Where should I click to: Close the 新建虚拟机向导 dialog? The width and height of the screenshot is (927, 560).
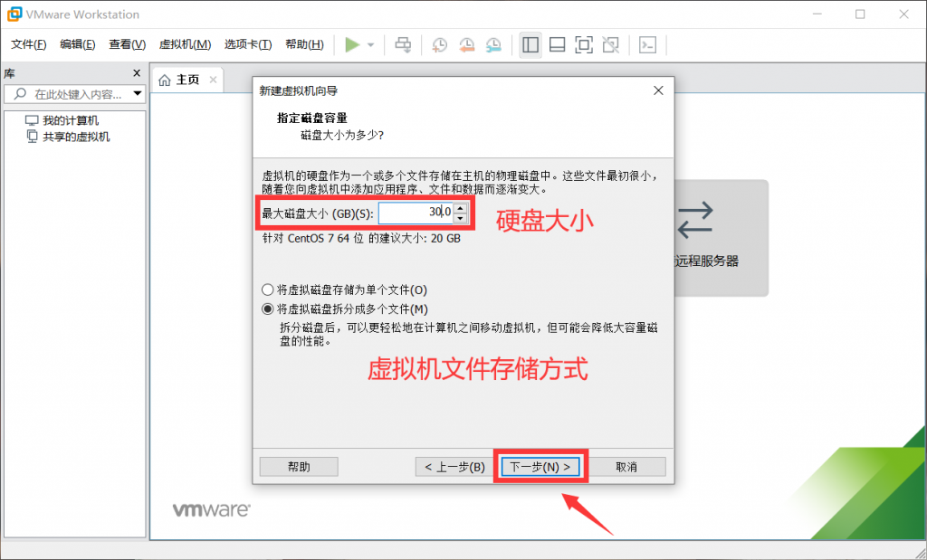click(x=658, y=91)
